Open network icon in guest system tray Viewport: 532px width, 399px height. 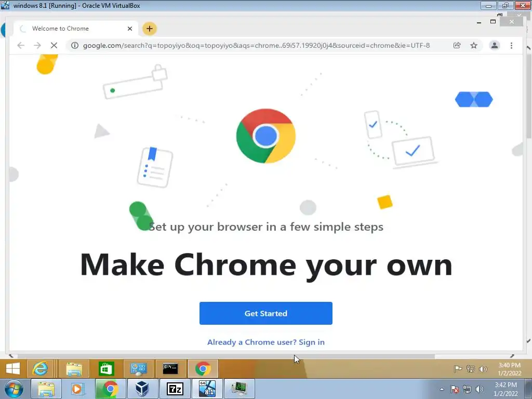pos(471,369)
